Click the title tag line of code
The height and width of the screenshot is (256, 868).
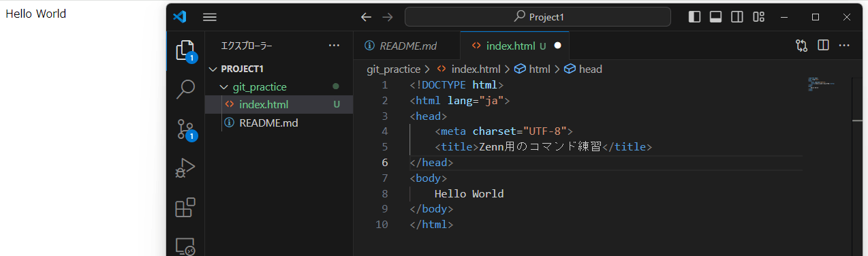click(x=543, y=146)
